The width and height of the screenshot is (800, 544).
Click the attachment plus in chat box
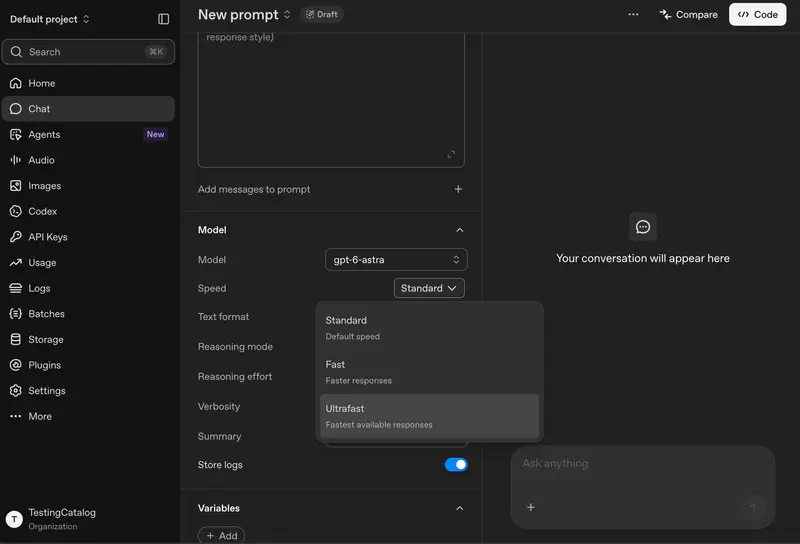pos(531,507)
